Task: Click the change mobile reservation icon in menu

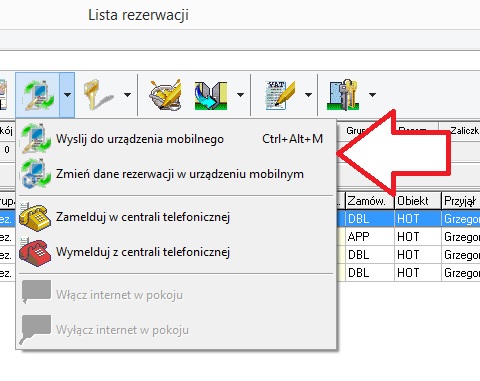Action: [36, 174]
